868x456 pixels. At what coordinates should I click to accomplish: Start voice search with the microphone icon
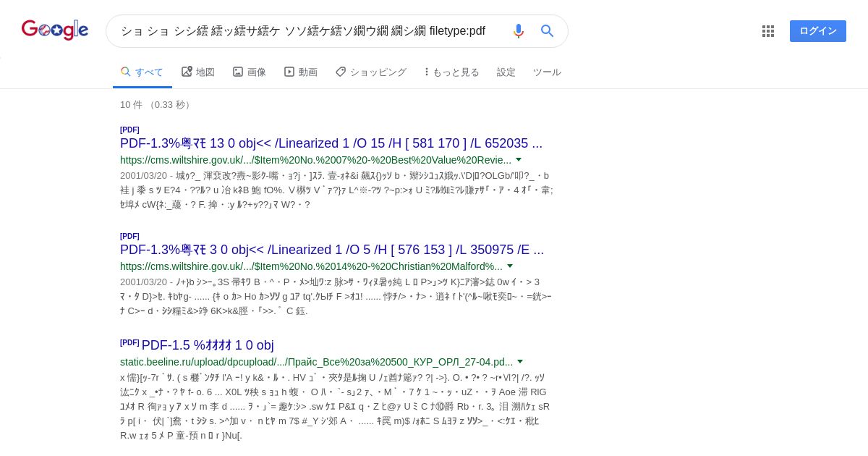pyautogui.click(x=518, y=31)
